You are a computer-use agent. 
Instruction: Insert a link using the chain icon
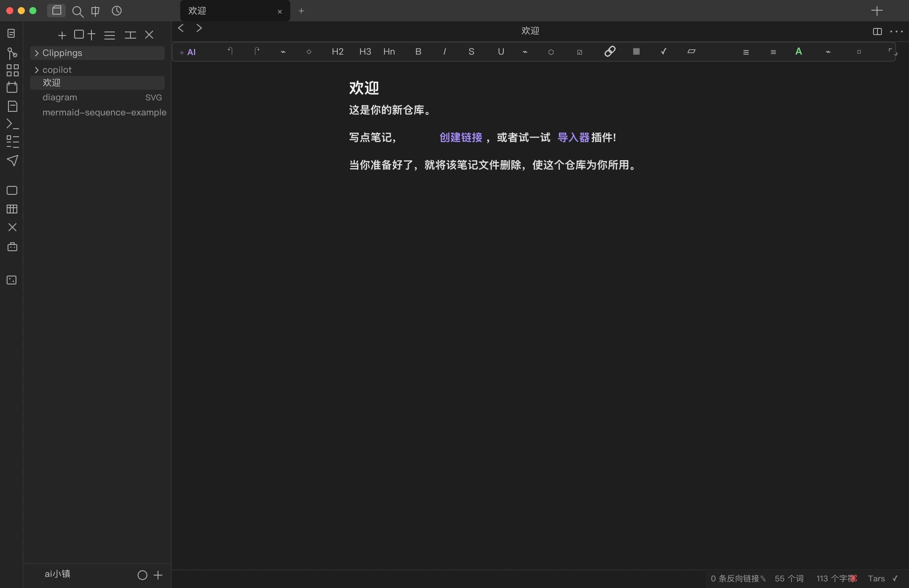coord(610,51)
